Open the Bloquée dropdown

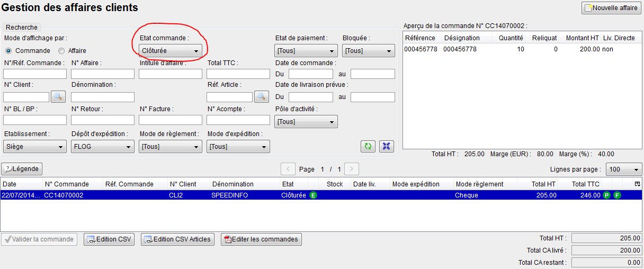369,51
